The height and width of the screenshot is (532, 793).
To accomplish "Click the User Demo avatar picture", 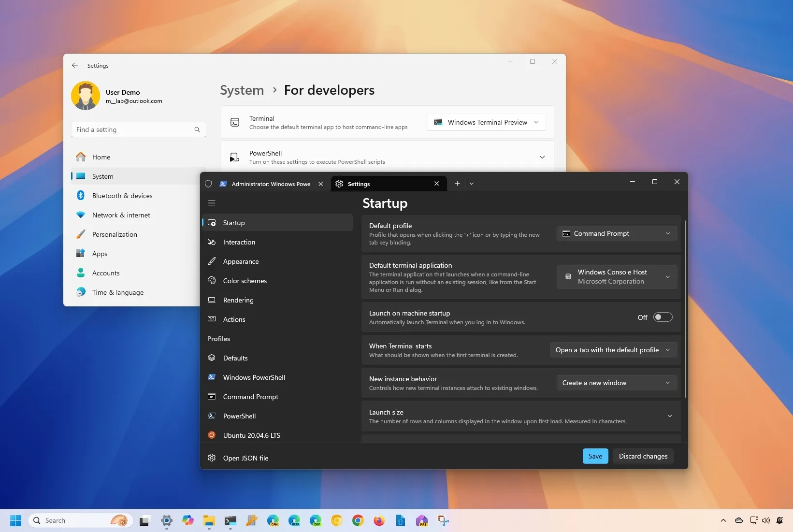I will (x=86, y=96).
